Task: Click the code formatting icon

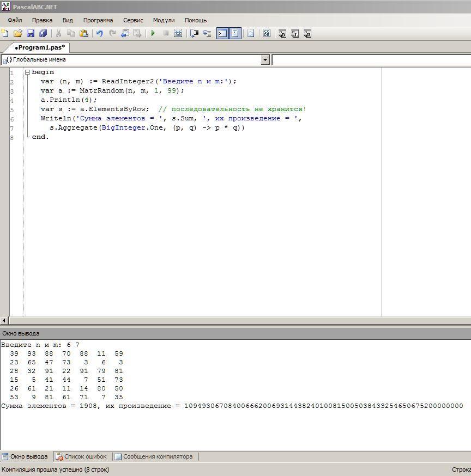Action: pos(251,33)
